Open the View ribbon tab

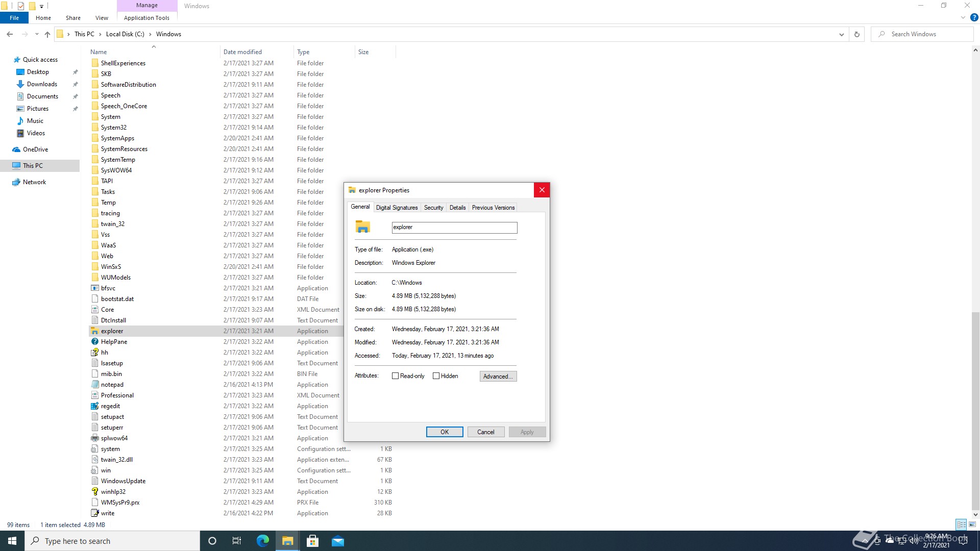[102, 18]
